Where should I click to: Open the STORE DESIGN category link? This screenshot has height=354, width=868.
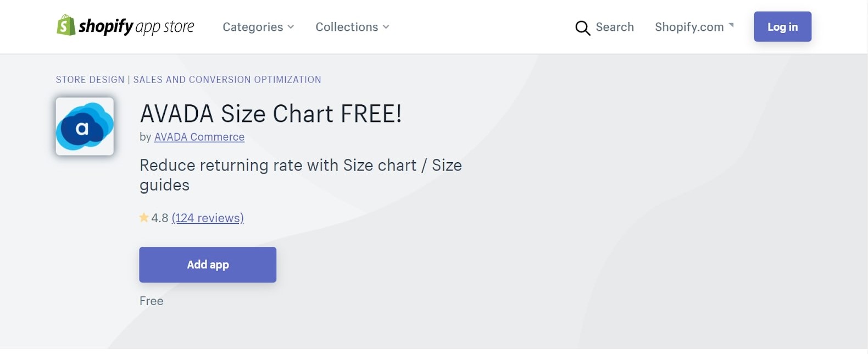[90, 80]
